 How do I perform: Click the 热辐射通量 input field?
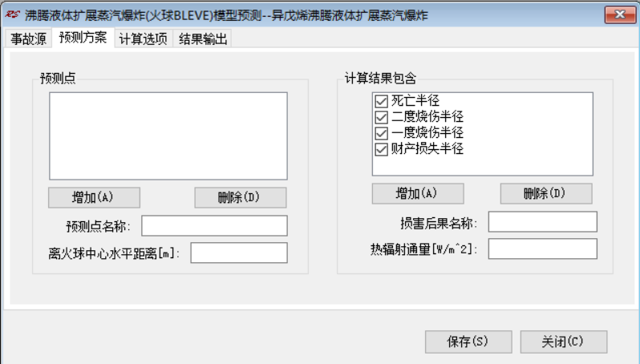[x=542, y=249]
